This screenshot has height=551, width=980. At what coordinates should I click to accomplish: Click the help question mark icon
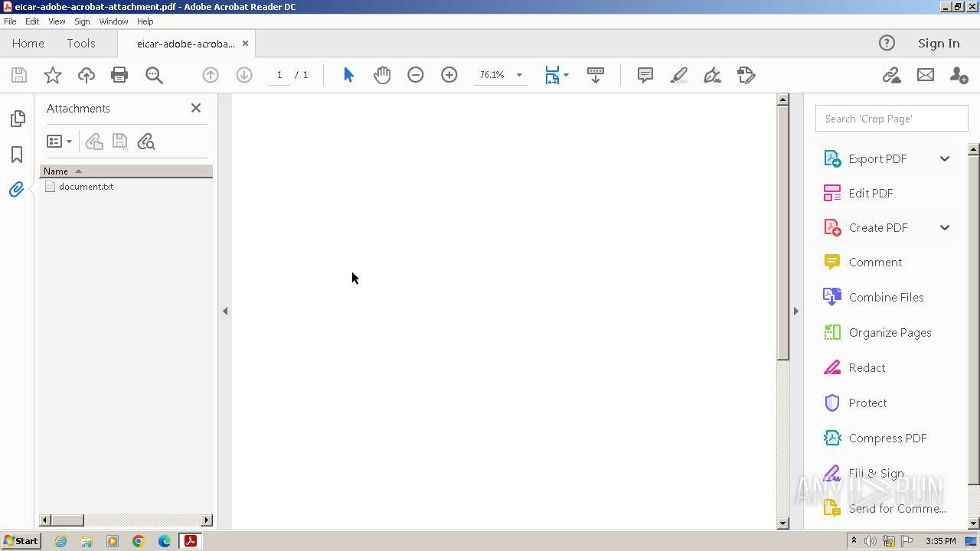pyautogui.click(x=887, y=43)
